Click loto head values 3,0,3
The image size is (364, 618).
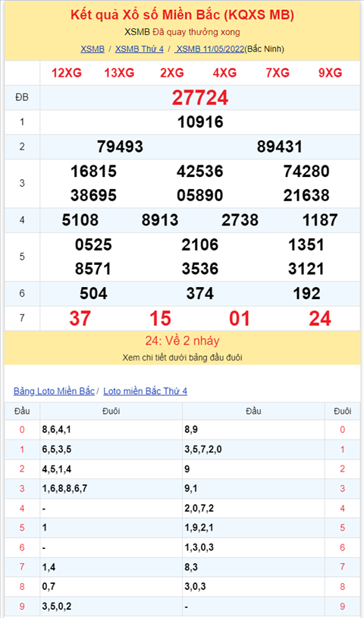click(x=195, y=587)
